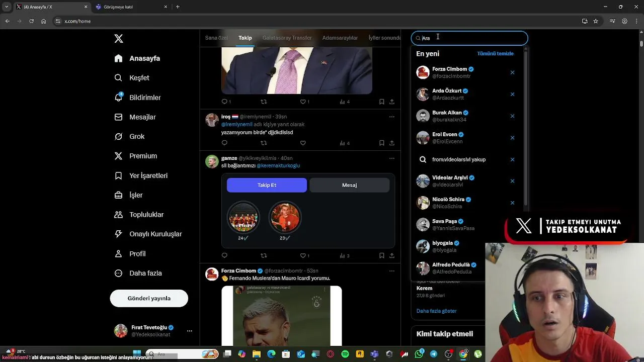The image size is (644, 362).
Task: Reply to gamze's post
Action: pos(224,255)
